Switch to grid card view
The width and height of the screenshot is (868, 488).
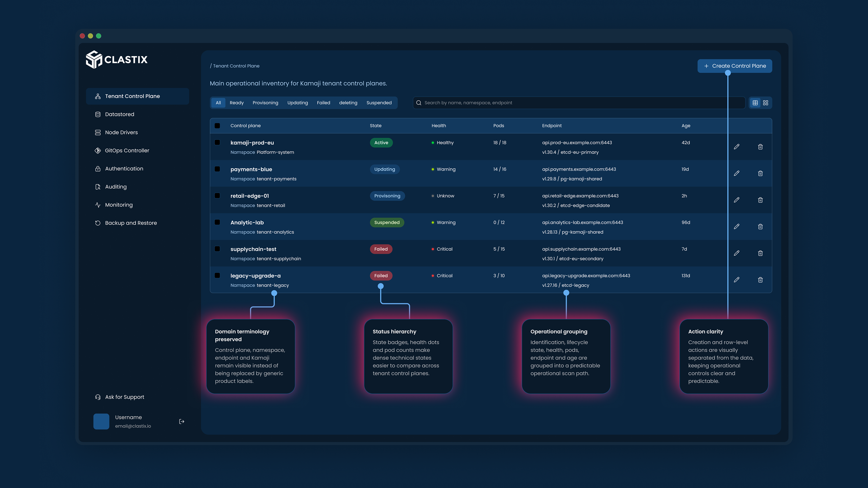point(765,103)
